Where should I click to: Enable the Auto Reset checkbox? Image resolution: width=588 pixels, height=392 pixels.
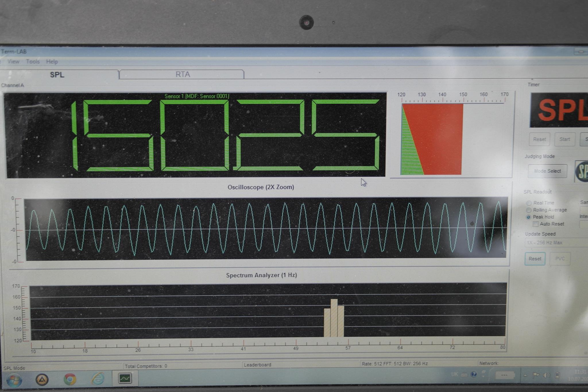click(x=535, y=224)
